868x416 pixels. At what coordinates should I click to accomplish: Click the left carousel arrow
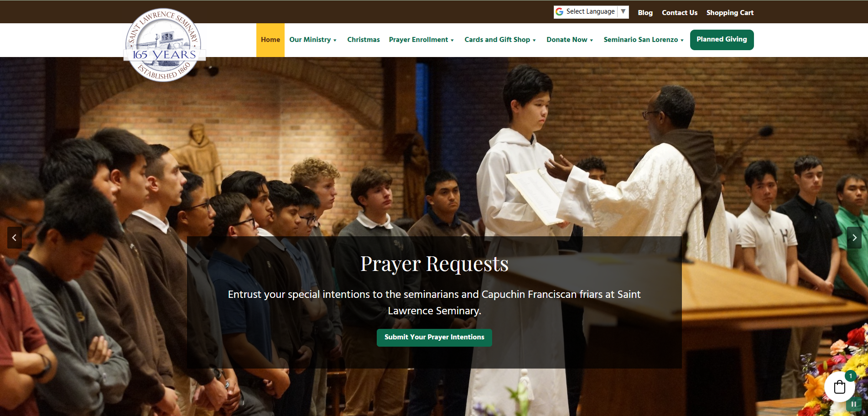14,238
